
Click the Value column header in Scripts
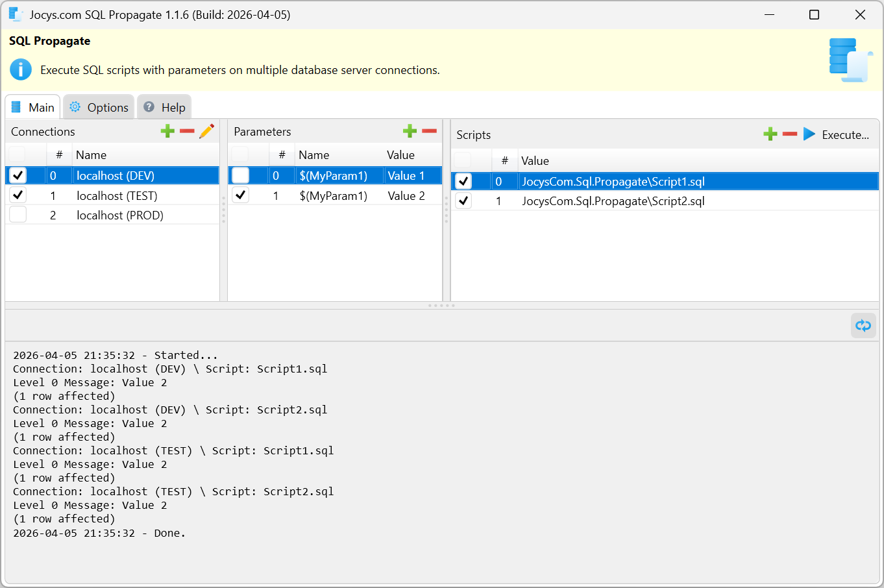pos(535,160)
